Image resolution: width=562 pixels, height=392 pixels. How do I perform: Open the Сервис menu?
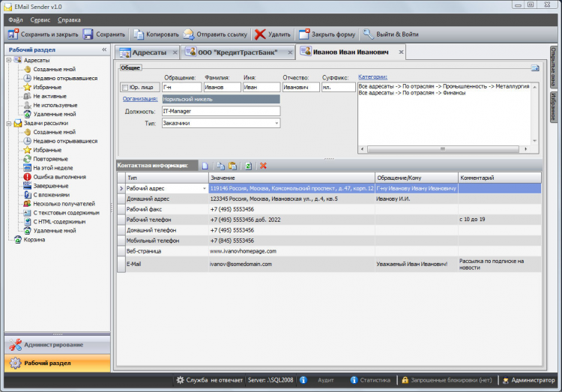click(x=40, y=19)
